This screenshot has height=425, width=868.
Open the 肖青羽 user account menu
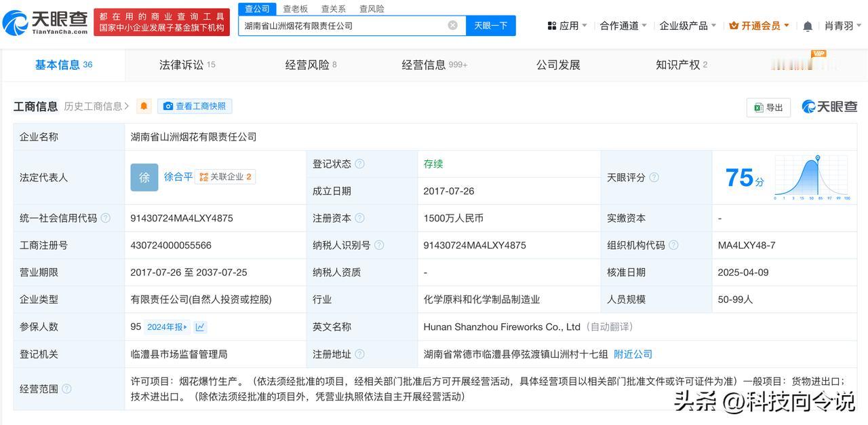click(x=843, y=26)
